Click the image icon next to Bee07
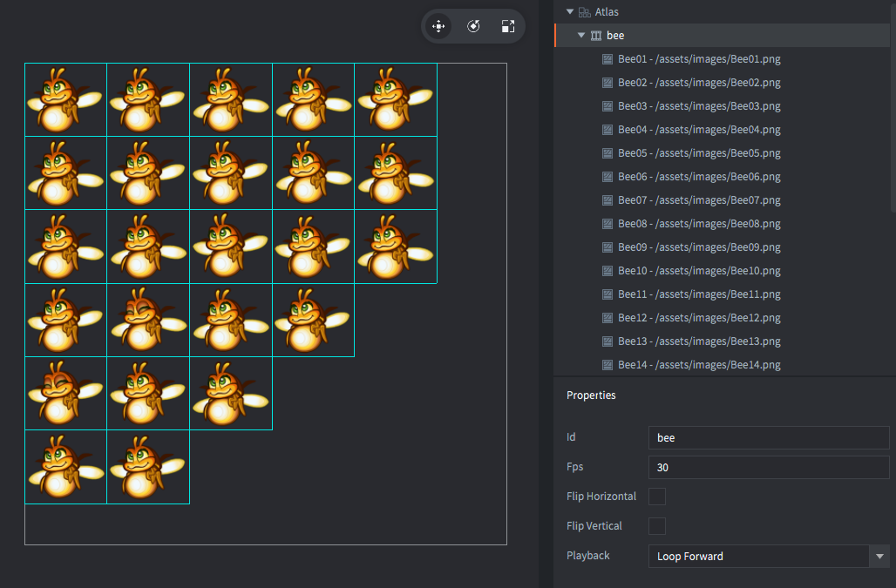Screen dimensions: 896x588 [x=608, y=200]
